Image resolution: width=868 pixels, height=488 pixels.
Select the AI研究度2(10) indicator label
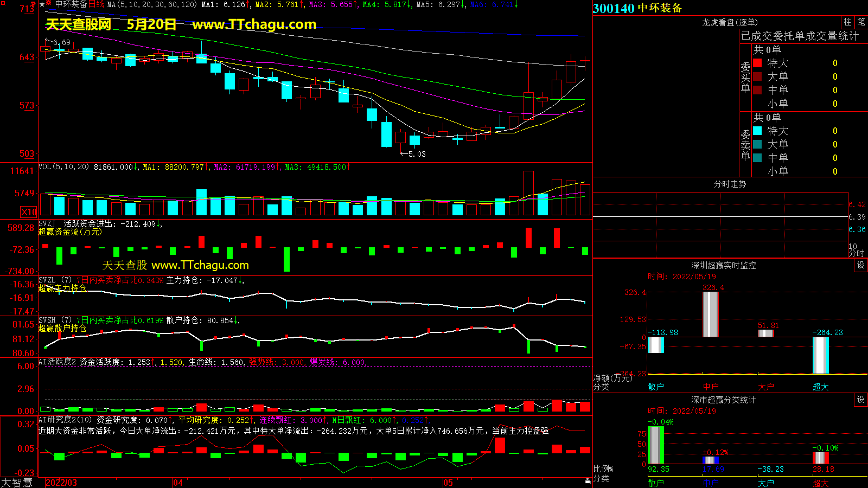65,420
